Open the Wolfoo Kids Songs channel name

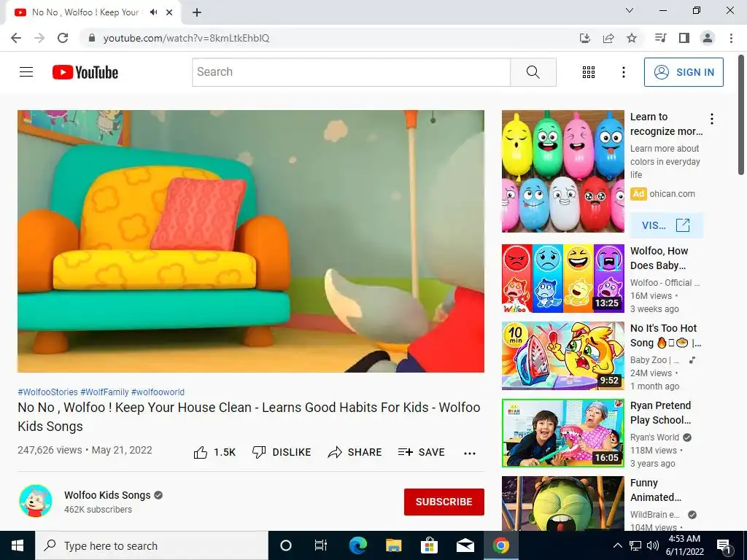point(107,495)
